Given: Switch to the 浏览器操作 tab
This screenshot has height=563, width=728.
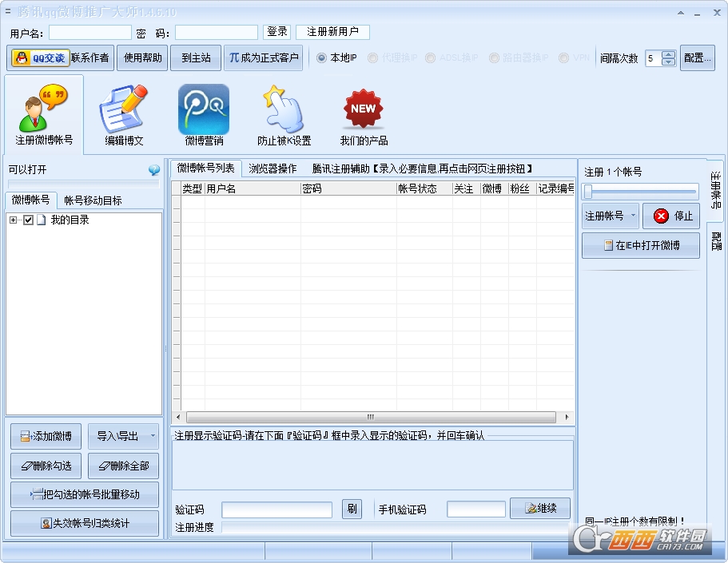Looking at the screenshot, I should 273,169.
